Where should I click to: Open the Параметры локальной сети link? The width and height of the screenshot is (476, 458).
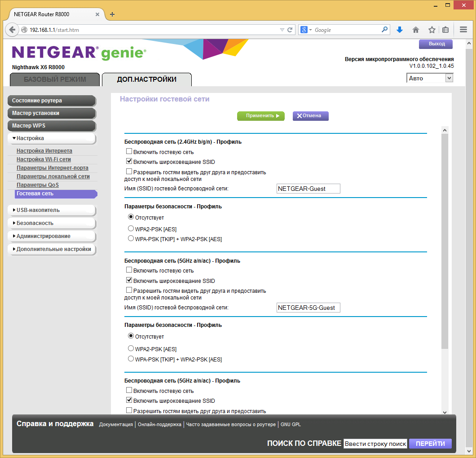click(x=53, y=176)
